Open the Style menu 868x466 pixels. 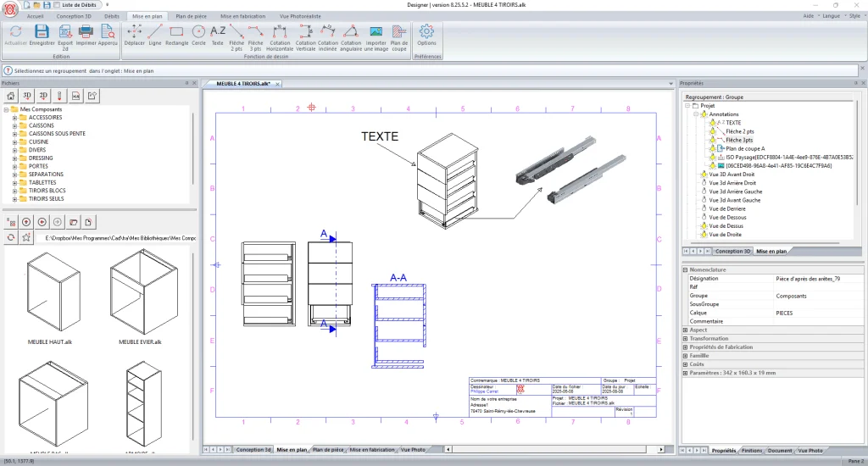[854, 16]
